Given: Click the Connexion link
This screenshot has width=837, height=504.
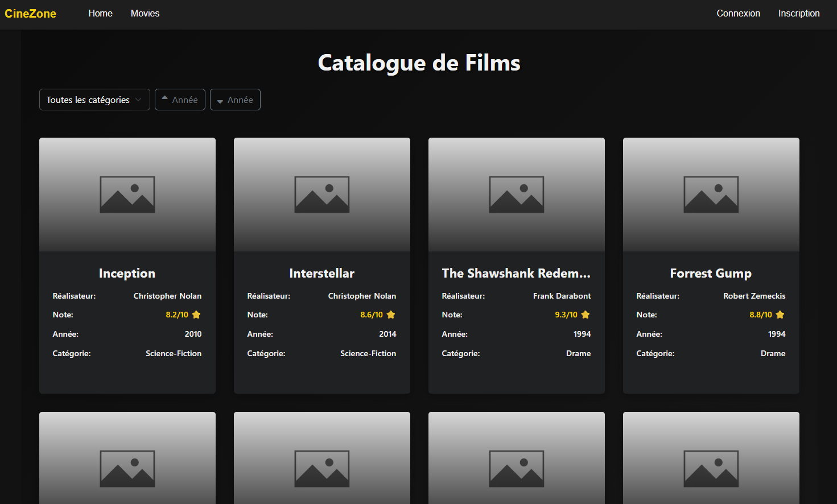Looking at the screenshot, I should [738, 13].
